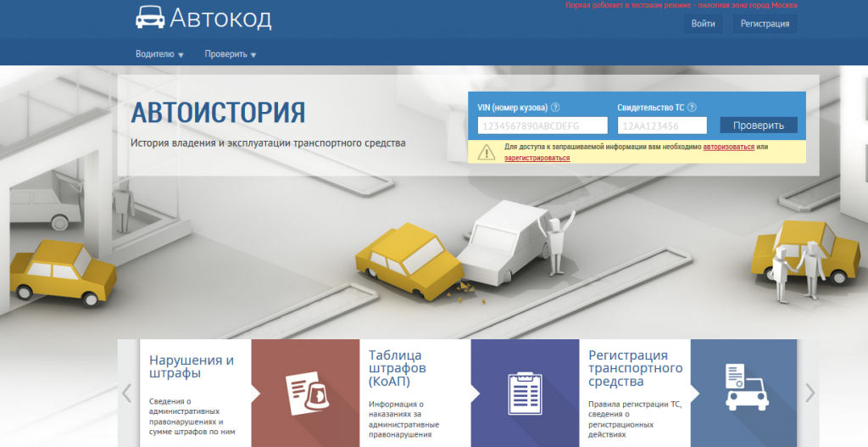Click the VIN help question mark icon
Image resolution: width=868 pixels, height=447 pixels.
[x=555, y=107]
